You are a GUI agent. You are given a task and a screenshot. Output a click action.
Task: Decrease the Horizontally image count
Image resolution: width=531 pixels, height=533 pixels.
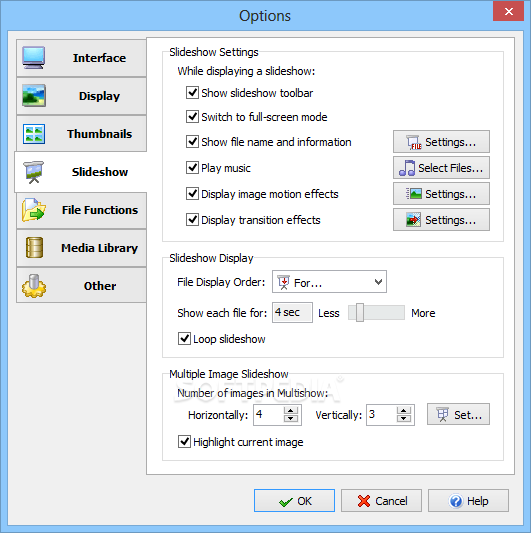point(291,418)
